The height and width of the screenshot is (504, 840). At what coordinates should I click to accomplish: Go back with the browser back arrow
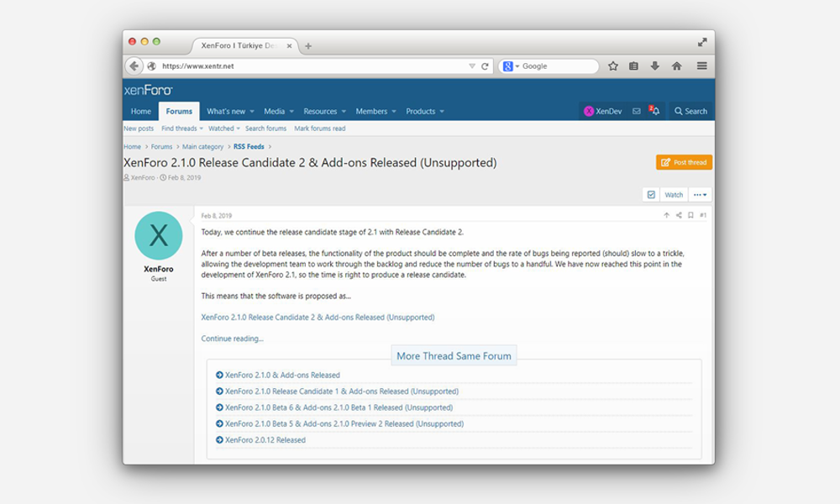pos(134,66)
